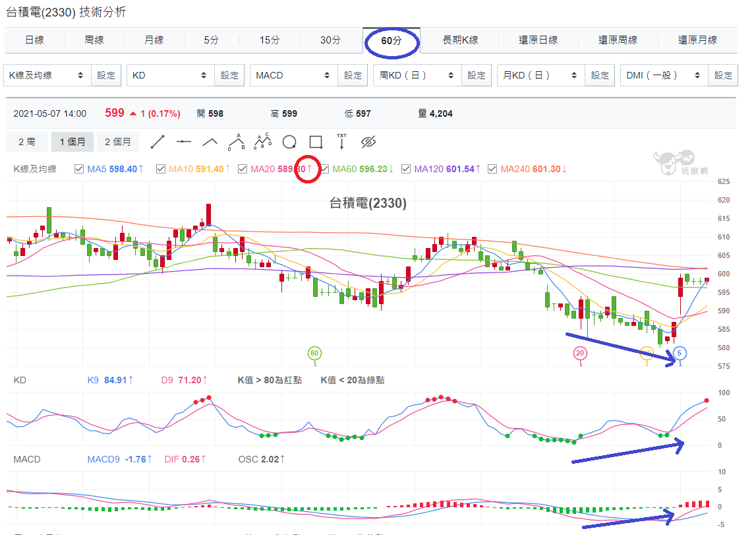Uncheck the MA240 moving average checkbox

click(x=492, y=169)
